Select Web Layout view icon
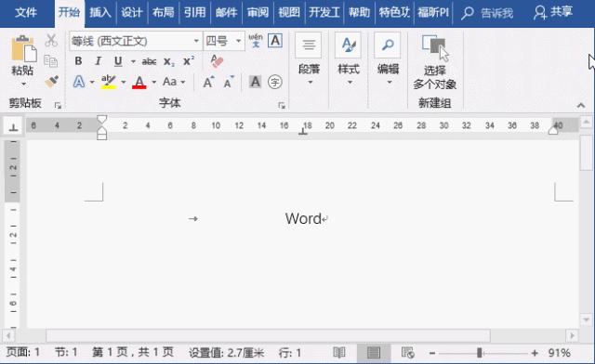The height and width of the screenshot is (364, 595). [407, 353]
